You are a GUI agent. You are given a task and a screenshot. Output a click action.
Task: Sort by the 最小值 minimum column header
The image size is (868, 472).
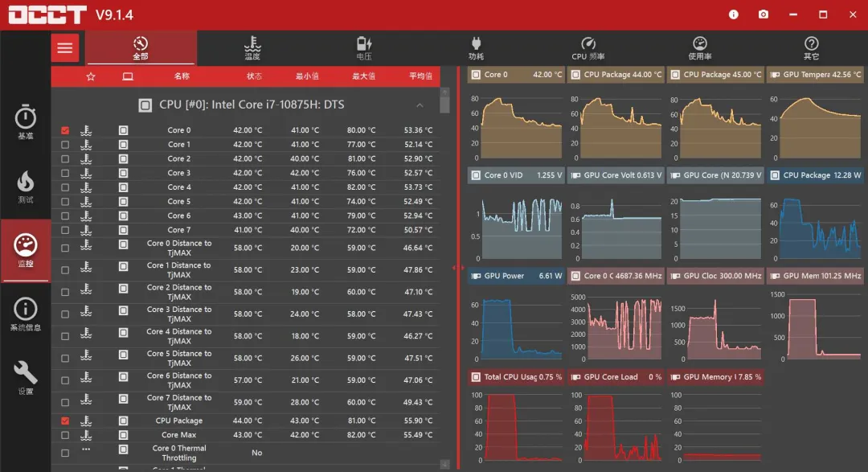coord(307,76)
